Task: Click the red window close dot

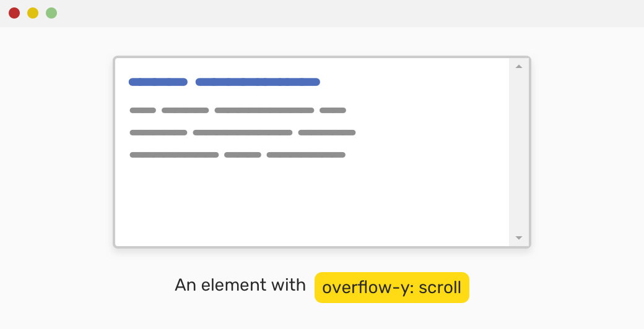Action: tap(14, 13)
